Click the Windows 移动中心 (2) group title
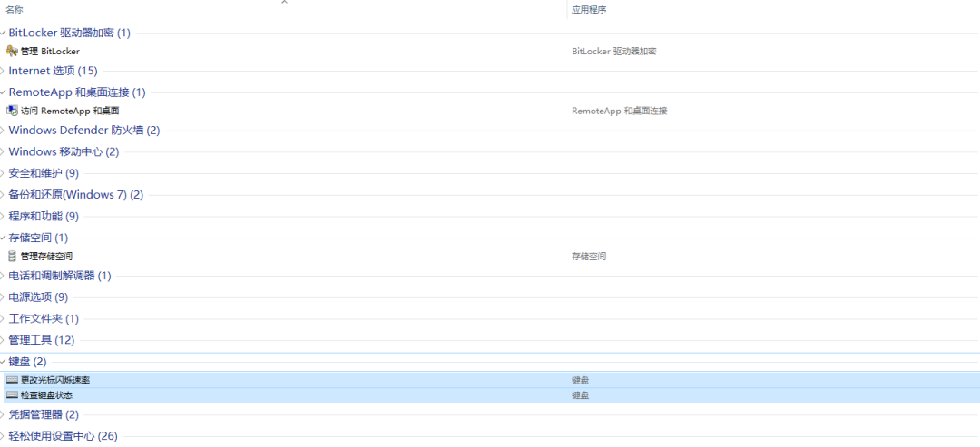980x447 pixels. [x=64, y=151]
